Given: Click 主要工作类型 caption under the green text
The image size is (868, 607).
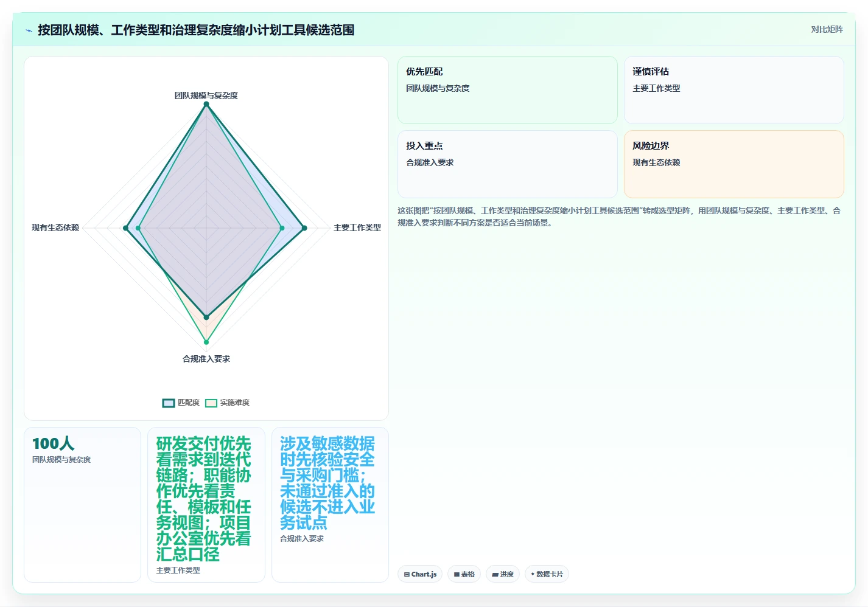Looking at the screenshot, I should (178, 571).
